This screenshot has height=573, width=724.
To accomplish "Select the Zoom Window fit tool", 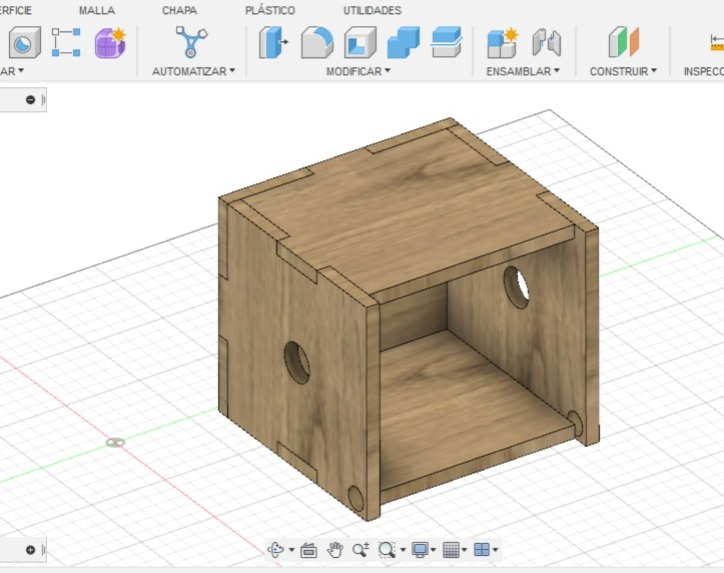I will click(x=386, y=549).
